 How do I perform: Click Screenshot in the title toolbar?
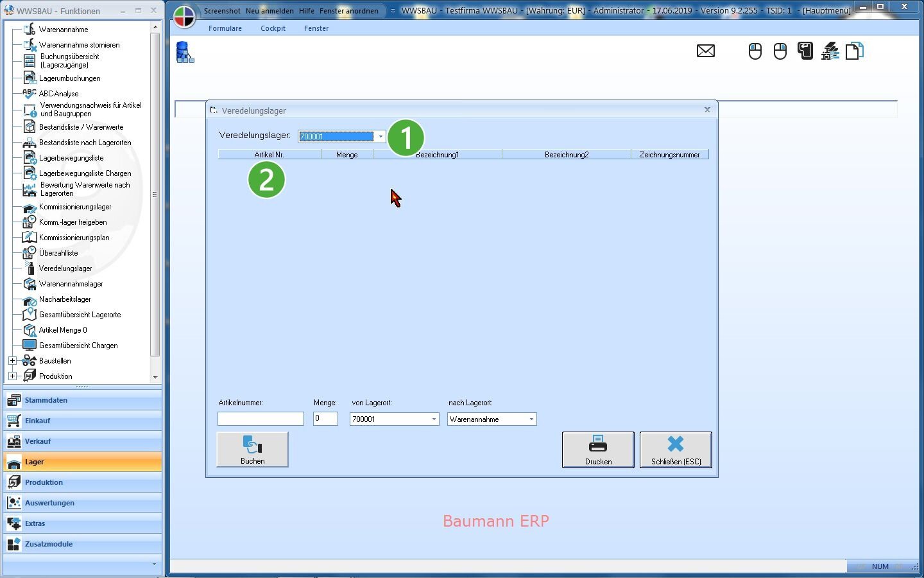pos(222,11)
